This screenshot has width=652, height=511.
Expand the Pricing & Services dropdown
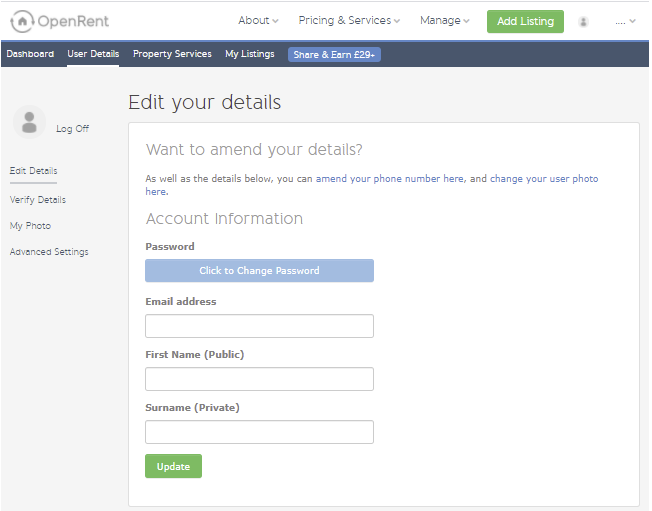pyautogui.click(x=349, y=20)
